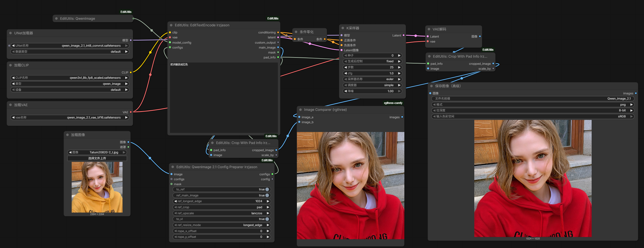This screenshot has width=644, height=248.
Task: Select next image with 图像 Tatum20820 right arrow
Action: click(x=124, y=152)
